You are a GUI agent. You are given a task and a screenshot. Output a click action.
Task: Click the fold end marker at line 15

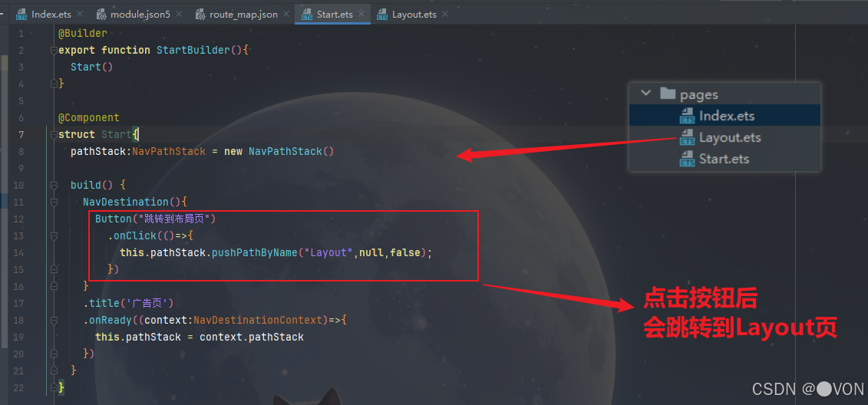[x=54, y=269]
